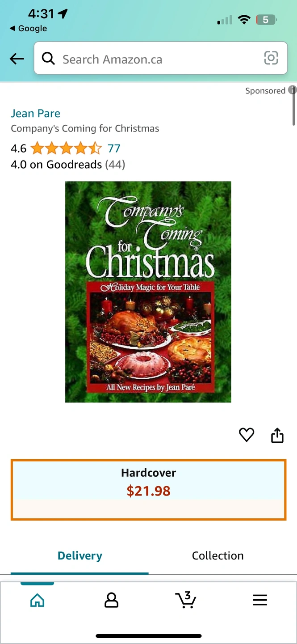
Task: Tap the magnifying glass search icon
Action: coord(48,58)
